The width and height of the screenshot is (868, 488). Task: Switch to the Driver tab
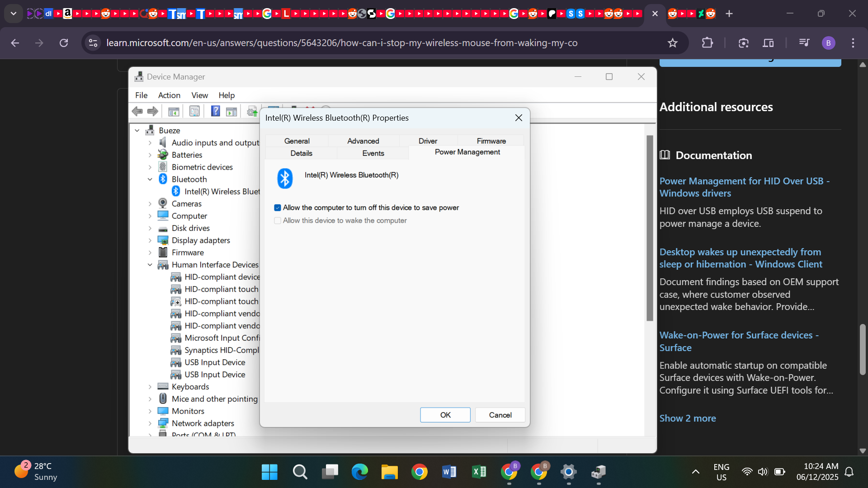coord(428,141)
